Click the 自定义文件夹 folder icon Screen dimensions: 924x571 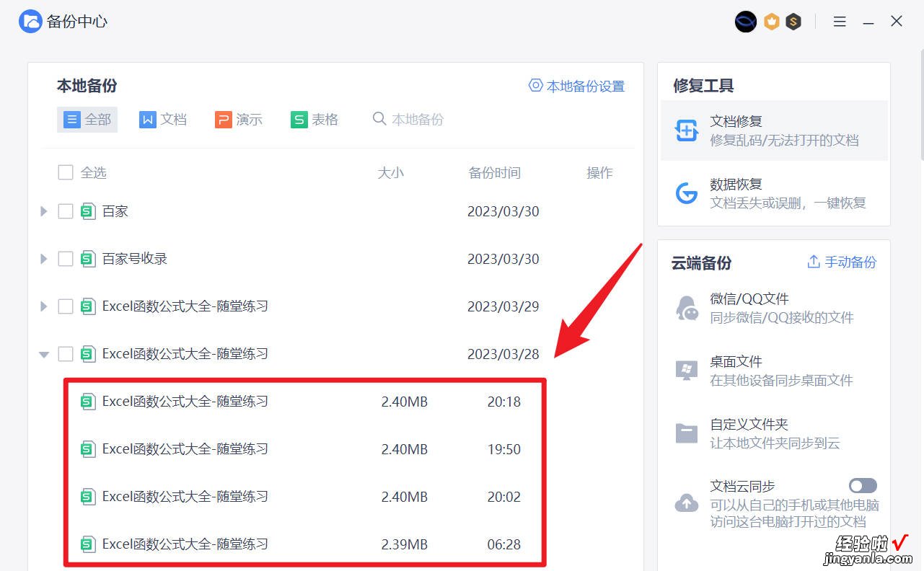pyautogui.click(x=686, y=433)
